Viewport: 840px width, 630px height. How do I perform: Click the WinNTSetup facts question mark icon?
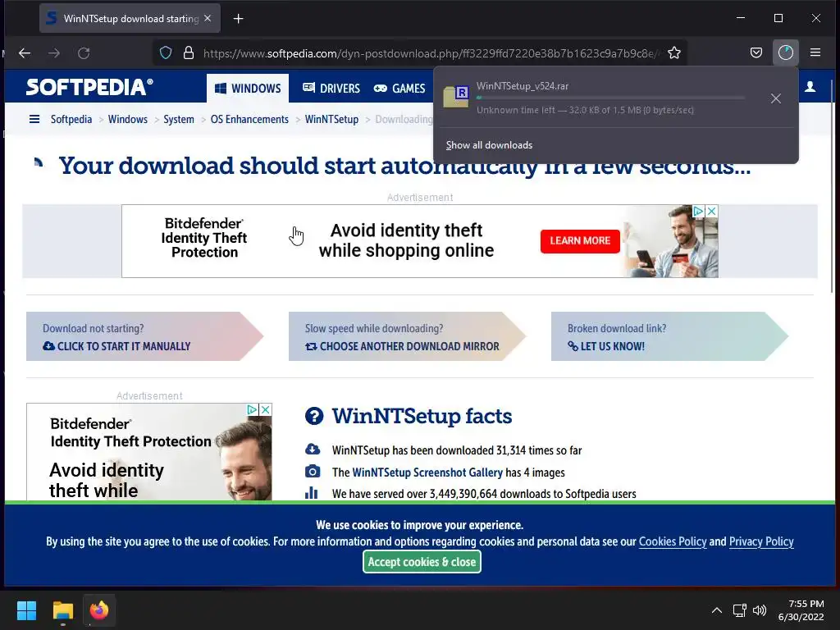coord(314,416)
